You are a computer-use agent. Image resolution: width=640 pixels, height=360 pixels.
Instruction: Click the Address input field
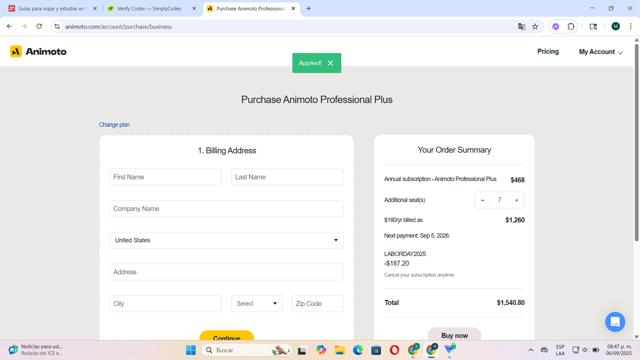tap(226, 272)
